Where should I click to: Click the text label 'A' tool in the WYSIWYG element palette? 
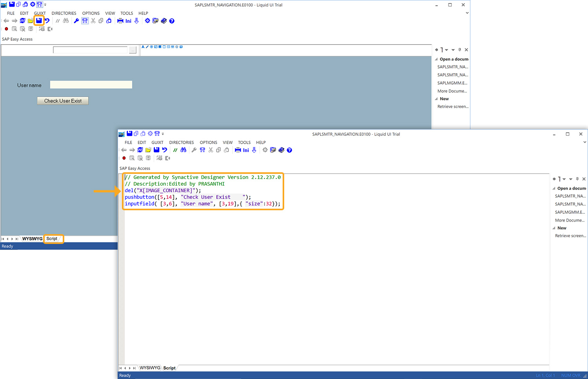(143, 47)
